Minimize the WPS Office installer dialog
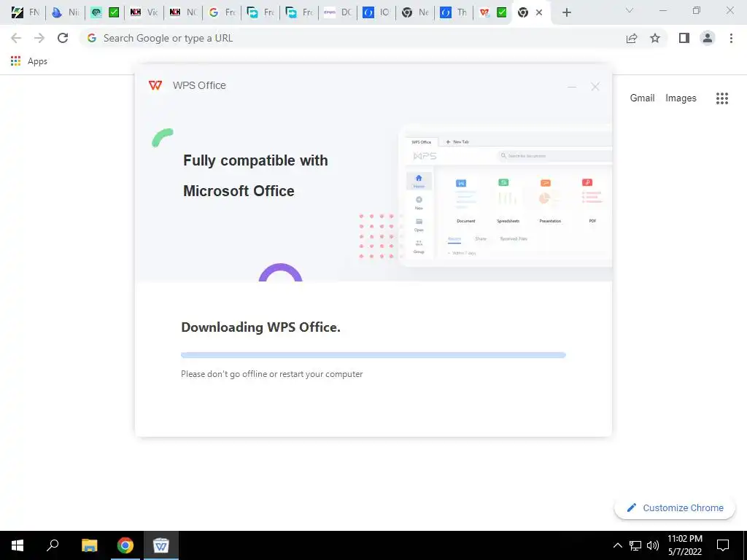The image size is (747, 560). [x=572, y=87]
